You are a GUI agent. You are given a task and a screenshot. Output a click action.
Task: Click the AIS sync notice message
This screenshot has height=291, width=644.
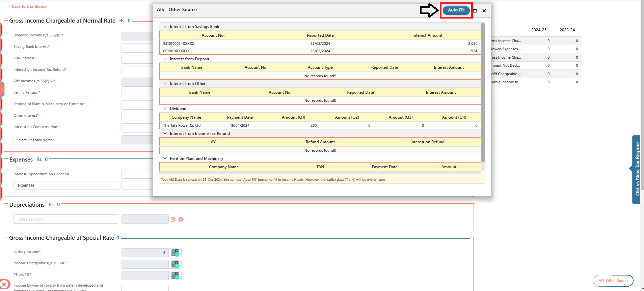point(273,180)
